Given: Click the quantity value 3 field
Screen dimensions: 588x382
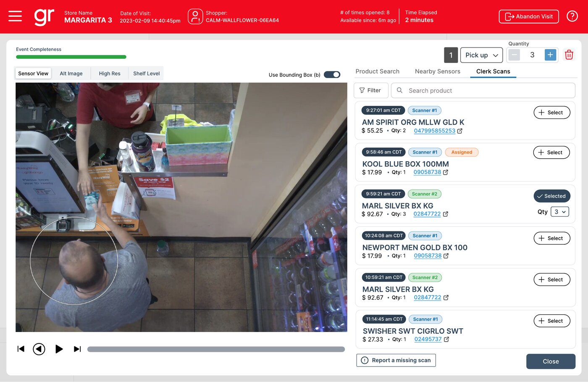Looking at the screenshot, I should tap(532, 55).
